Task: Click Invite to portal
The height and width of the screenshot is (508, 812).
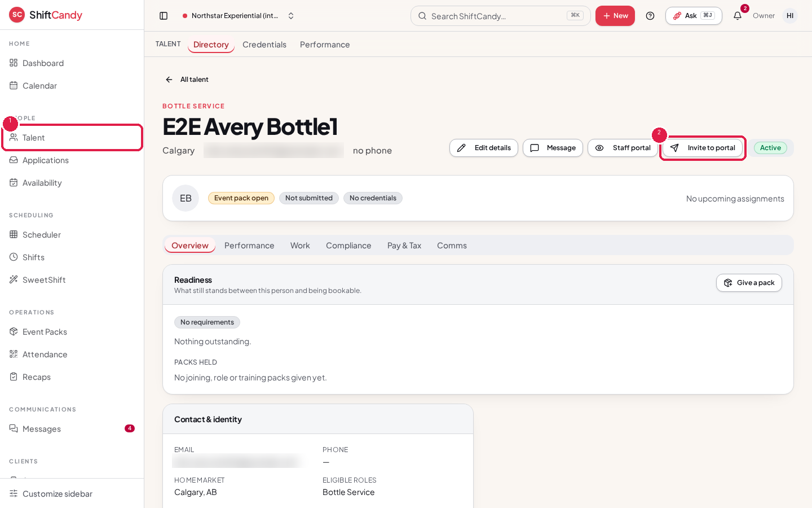Action: coord(703,148)
